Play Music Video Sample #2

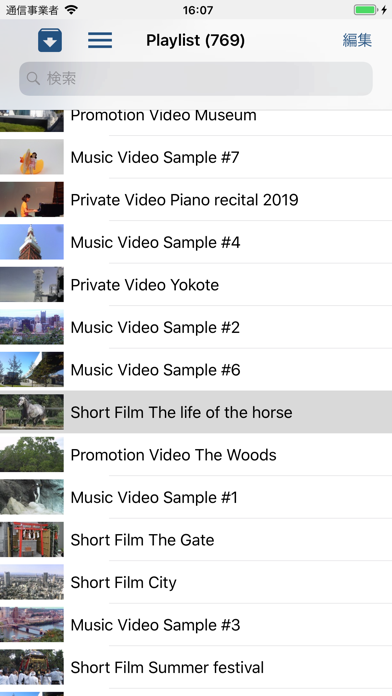click(x=196, y=327)
